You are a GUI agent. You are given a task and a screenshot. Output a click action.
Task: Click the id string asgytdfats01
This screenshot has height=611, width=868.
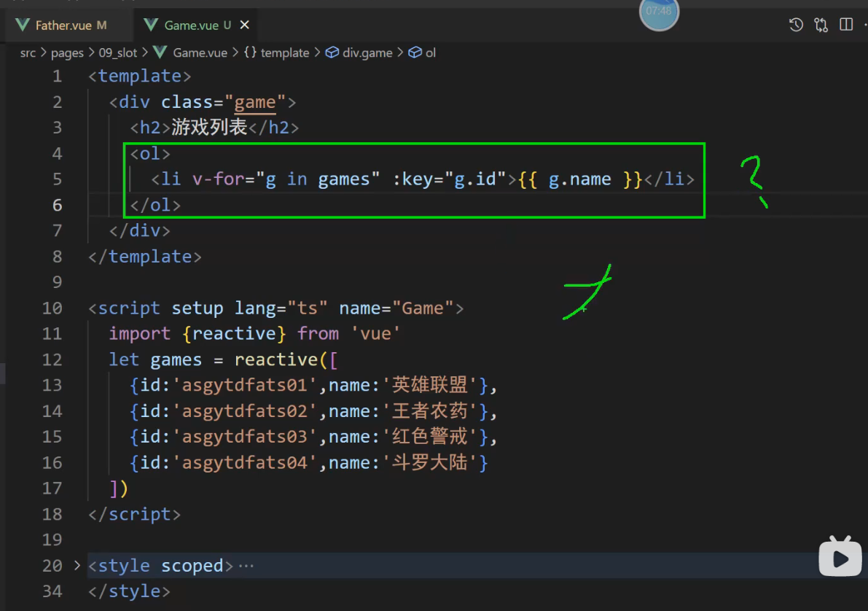(x=245, y=385)
